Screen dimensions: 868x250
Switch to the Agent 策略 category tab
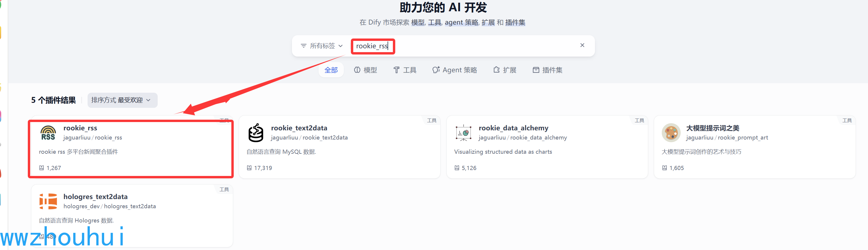(454, 70)
